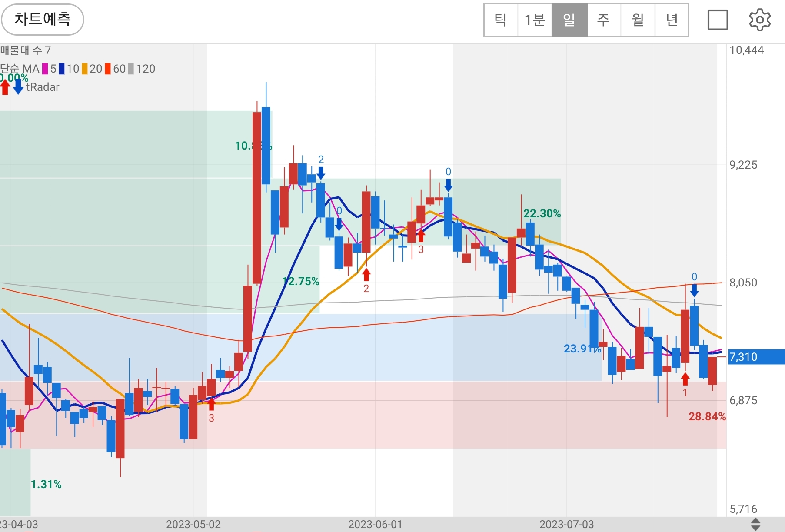The image size is (785, 532).
Task: Click the orange MA 20 color swatch
Action: [85, 69]
